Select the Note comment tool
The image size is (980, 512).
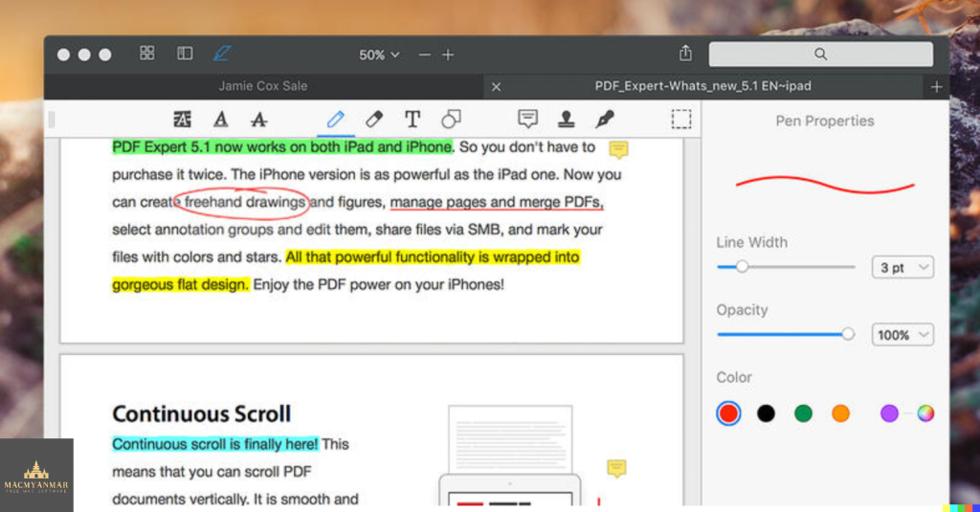click(527, 119)
